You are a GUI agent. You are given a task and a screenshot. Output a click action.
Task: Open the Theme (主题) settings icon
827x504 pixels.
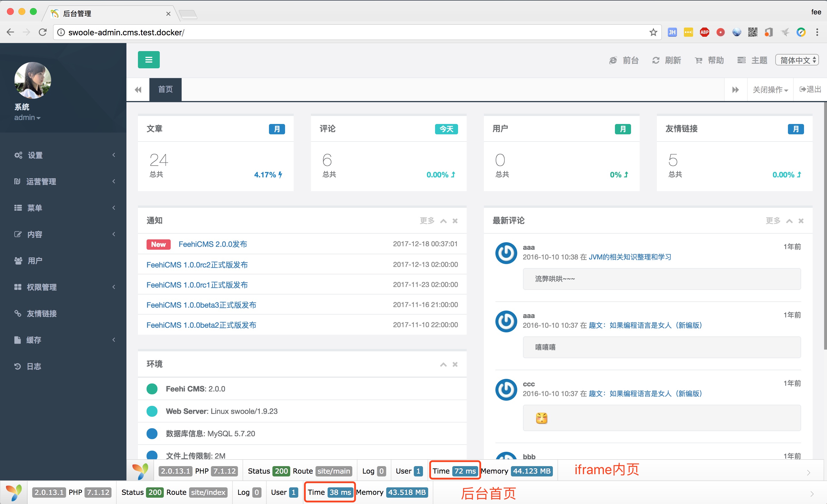(x=741, y=60)
